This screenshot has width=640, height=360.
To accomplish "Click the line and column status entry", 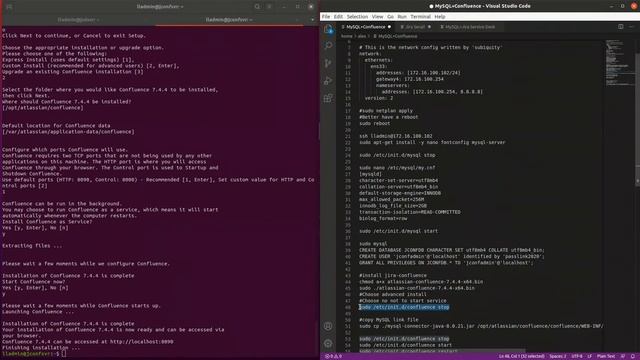I will 521,356.
